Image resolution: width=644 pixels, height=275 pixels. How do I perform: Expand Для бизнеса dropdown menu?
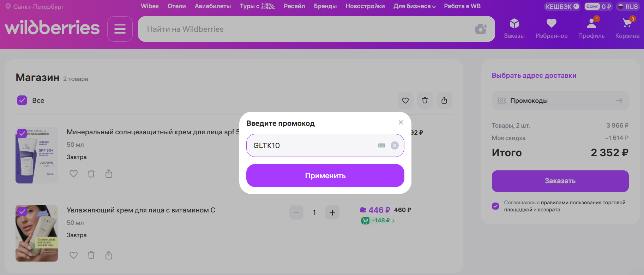click(x=415, y=6)
